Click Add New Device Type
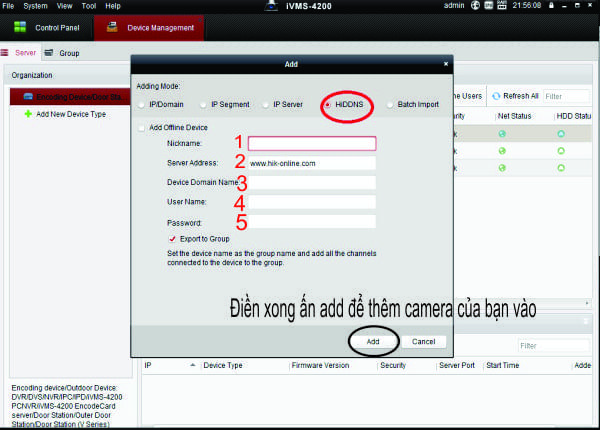600x430 pixels. point(71,114)
